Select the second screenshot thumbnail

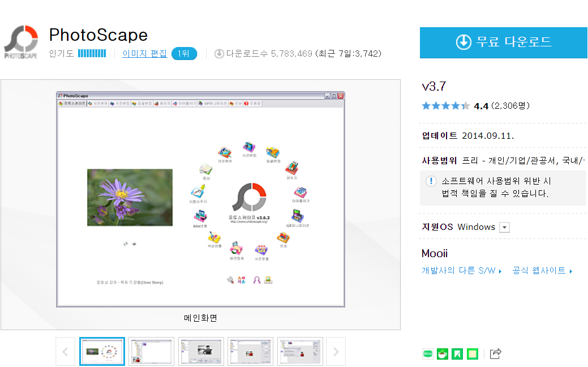152,351
